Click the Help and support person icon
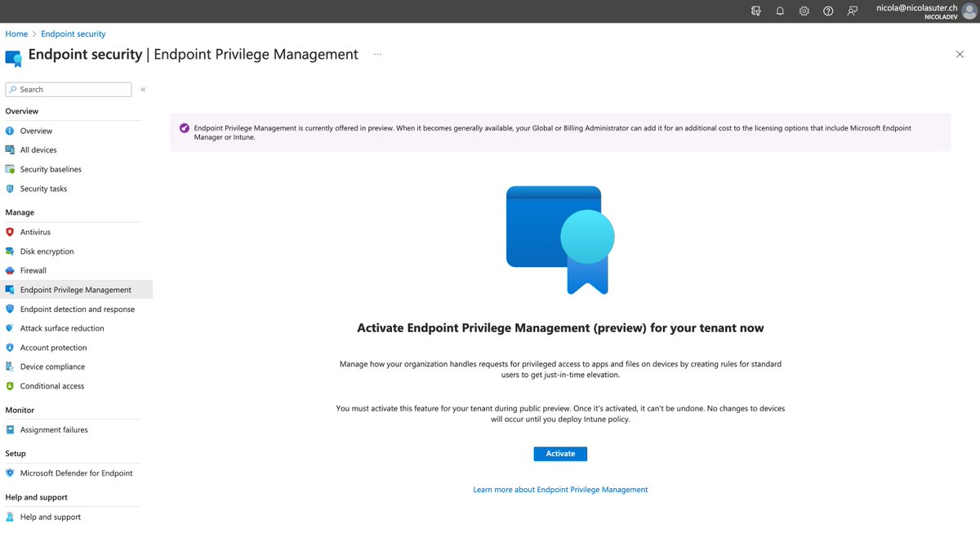Image resolution: width=980 pixels, height=533 pixels. click(x=10, y=517)
